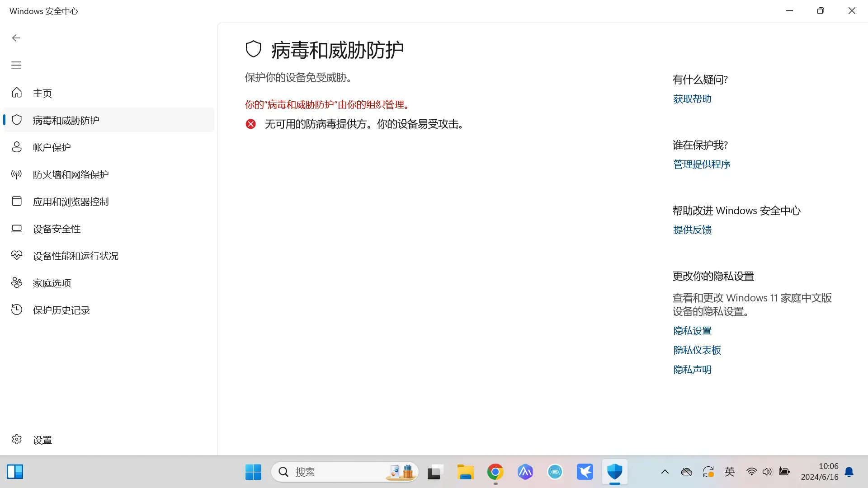The image size is (868, 488).
Task: Open the 隐私设置 link
Action: [x=692, y=331]
